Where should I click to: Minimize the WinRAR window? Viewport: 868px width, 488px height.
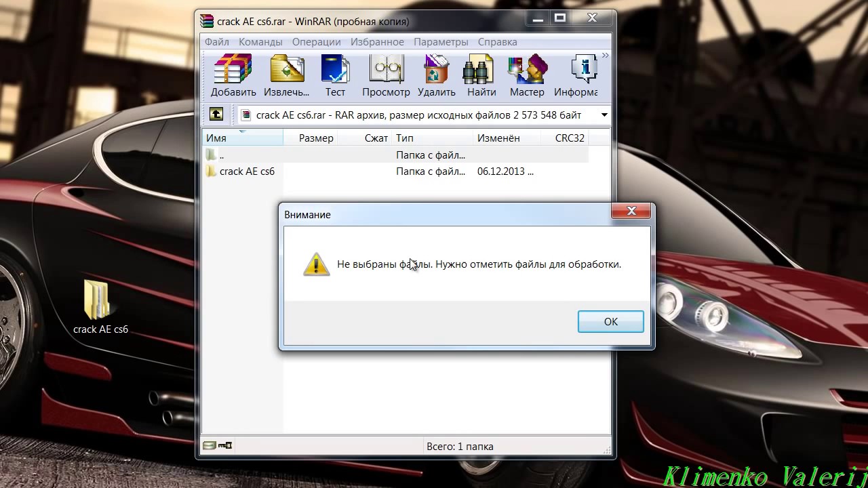pyautogui.click(x=538, y=18)
